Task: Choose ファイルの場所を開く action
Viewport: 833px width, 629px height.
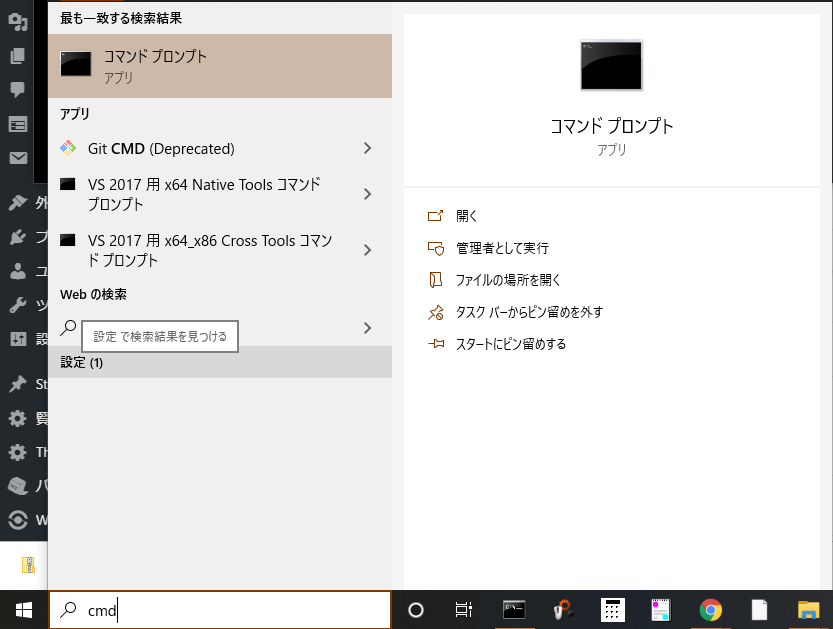Action: 494,280
